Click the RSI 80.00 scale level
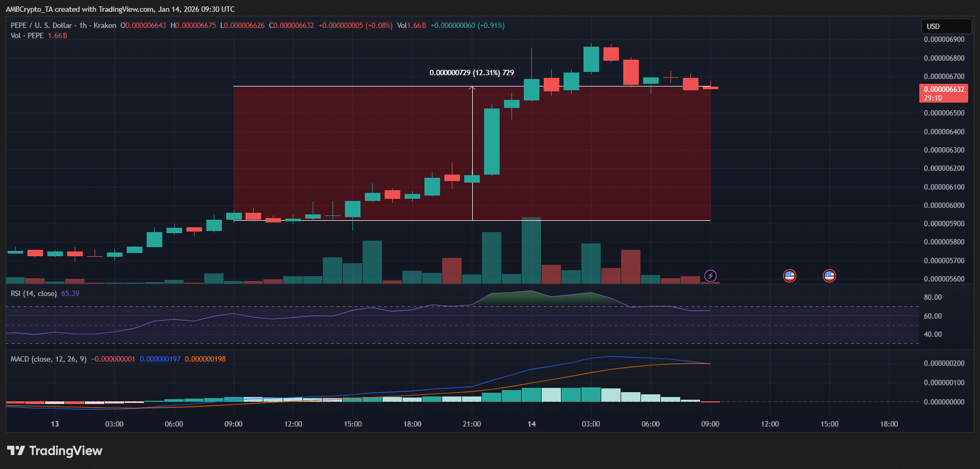Viewport: 980px width, 469px height. pyautogui.click(x=932, y=297)
